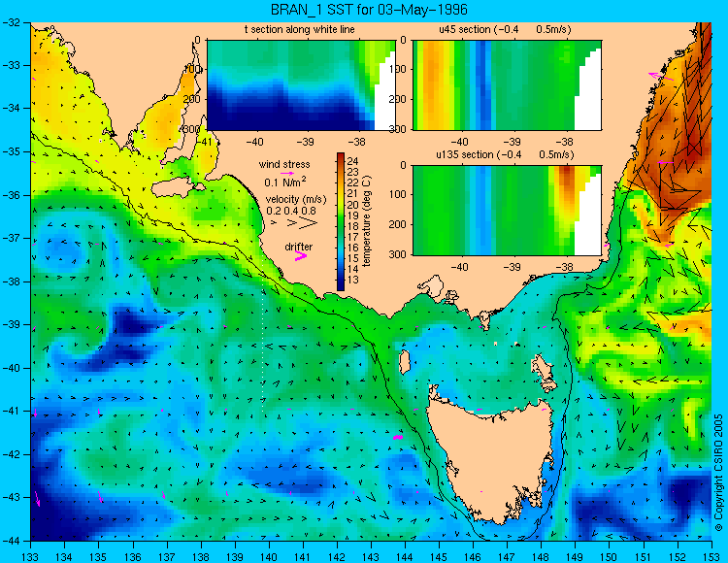Screen dimensions: 728x563
Task: Click the 133 longitude axis label
Action: [x=31, y=556]
